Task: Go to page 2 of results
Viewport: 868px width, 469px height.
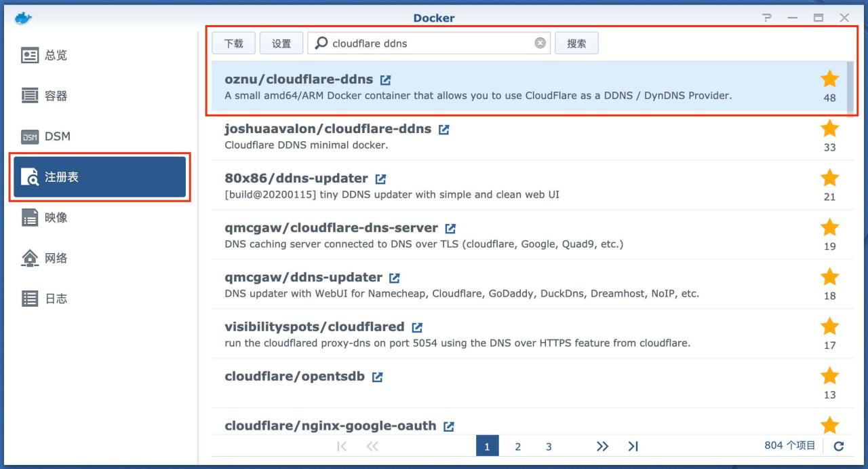Action: pyautogui.click(x=517, y=446)
